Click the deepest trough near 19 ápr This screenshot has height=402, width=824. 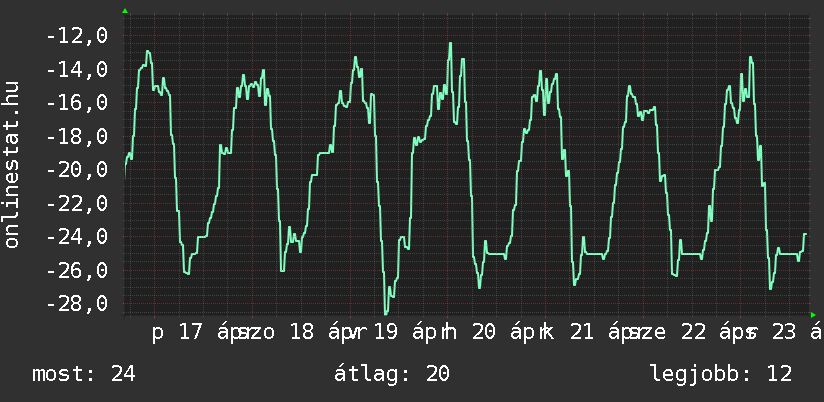[x=386, y=312]
